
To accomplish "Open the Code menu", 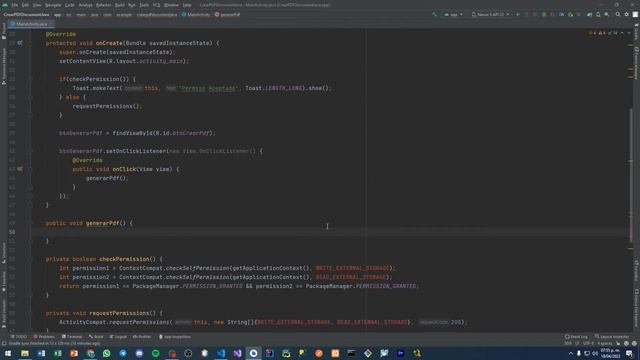I will (70, 5).
